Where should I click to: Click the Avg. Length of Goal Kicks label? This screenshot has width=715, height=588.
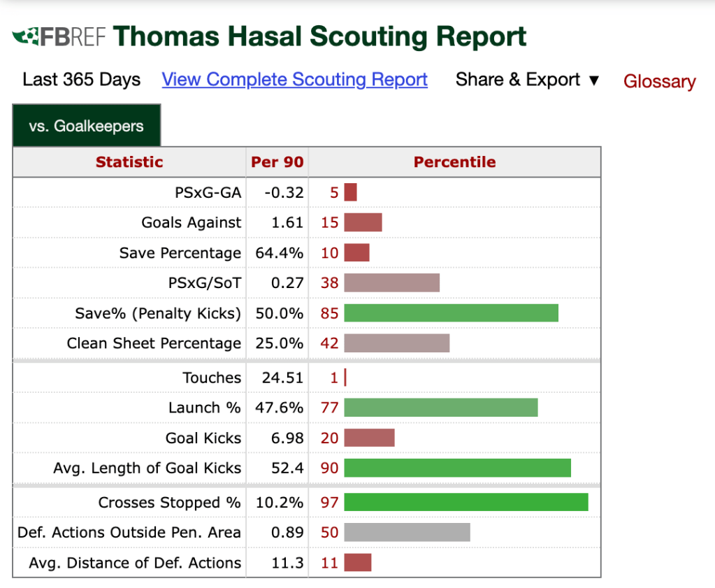point(147,468)
